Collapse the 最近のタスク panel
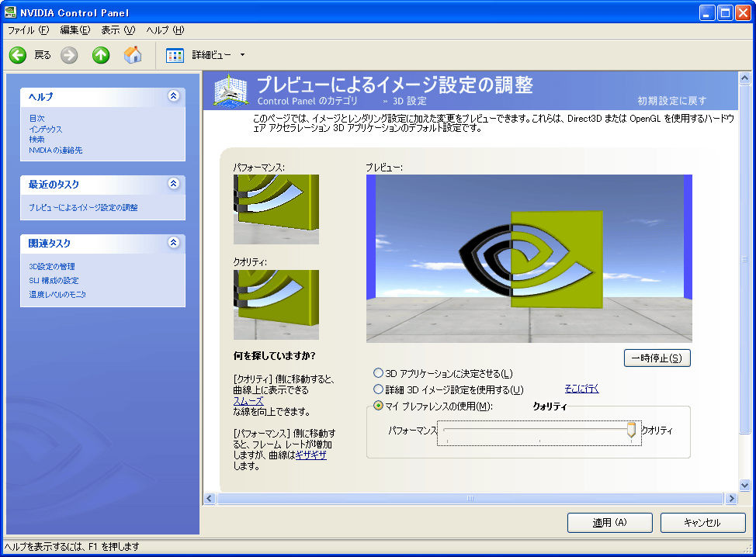756x557 pixels. [x=174, y=184]
